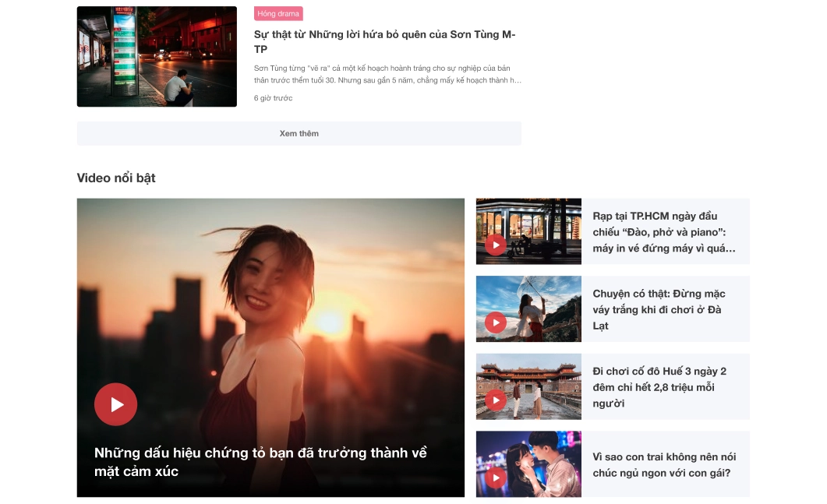Click the 'Xem thêm' button
The image size is (827, 504).
click(299, 133)
